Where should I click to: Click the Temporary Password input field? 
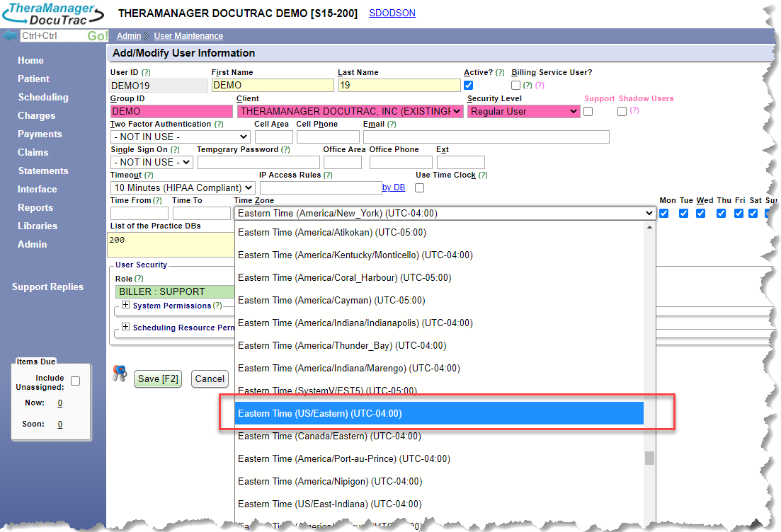pos(258,162)
